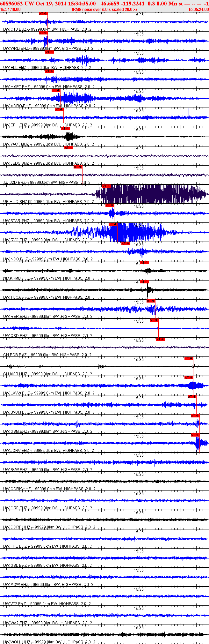This screenshot has width=209, height=644.
Task: Click the pick marker on TA.I02D trace
Action: (78, 167)
